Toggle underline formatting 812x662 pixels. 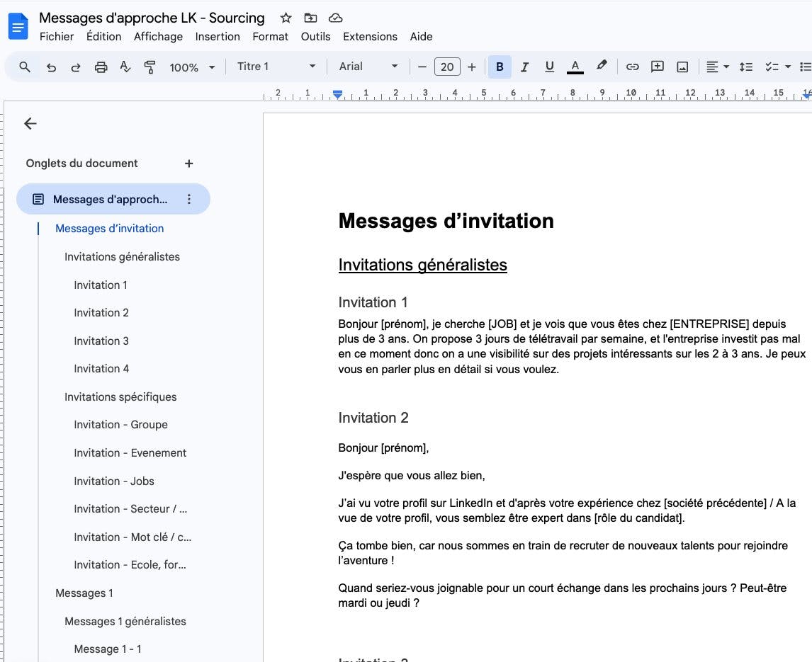pyautogui.click(x=549, y=67)
